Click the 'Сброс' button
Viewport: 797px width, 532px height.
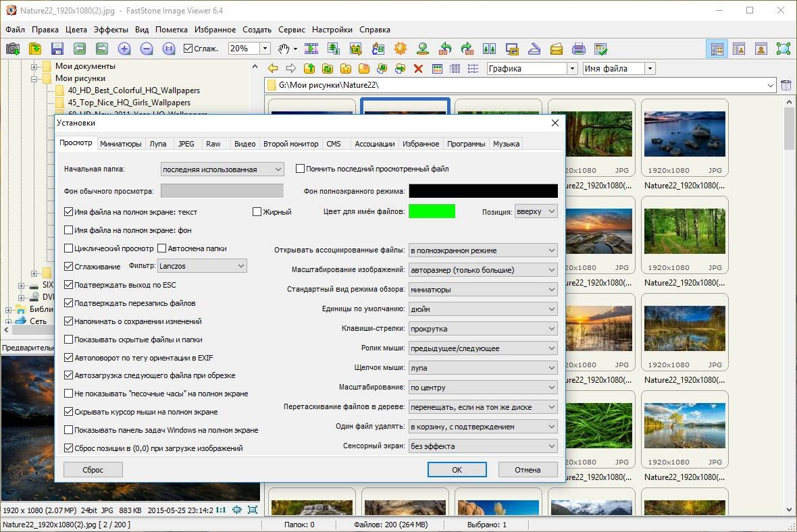point(93,469)
